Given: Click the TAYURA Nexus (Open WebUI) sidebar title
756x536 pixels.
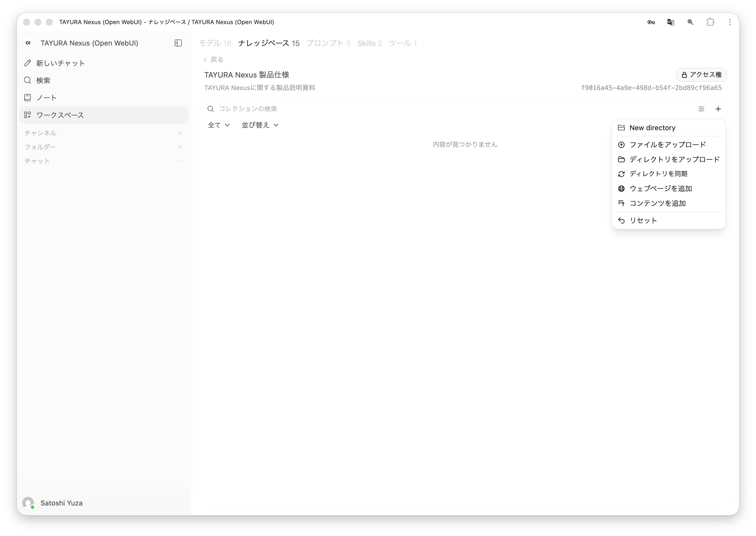Looking at the screenshot, I should click(89, 43).
